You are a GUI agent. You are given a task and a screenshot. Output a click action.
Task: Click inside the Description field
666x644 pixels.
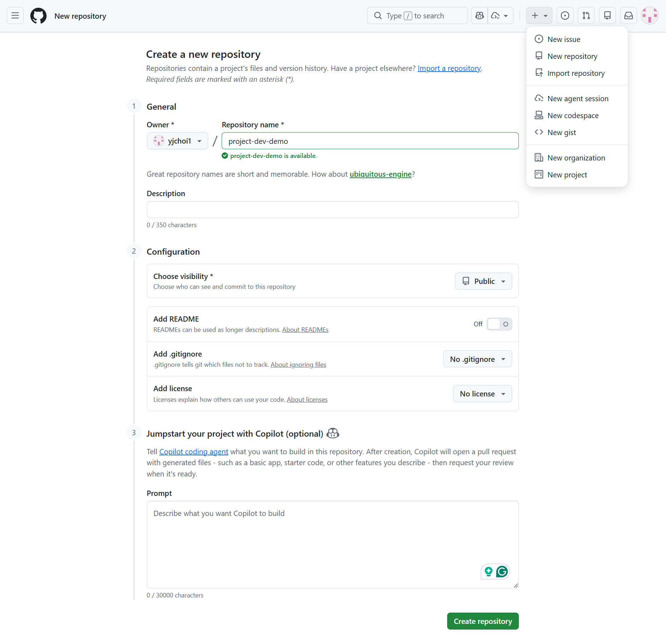tap(332, 209)
